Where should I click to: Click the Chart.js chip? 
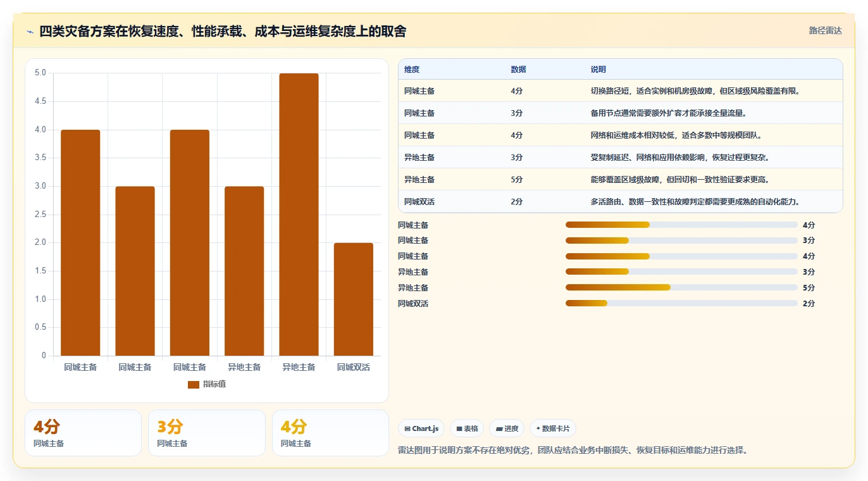(x=421, y=428)
